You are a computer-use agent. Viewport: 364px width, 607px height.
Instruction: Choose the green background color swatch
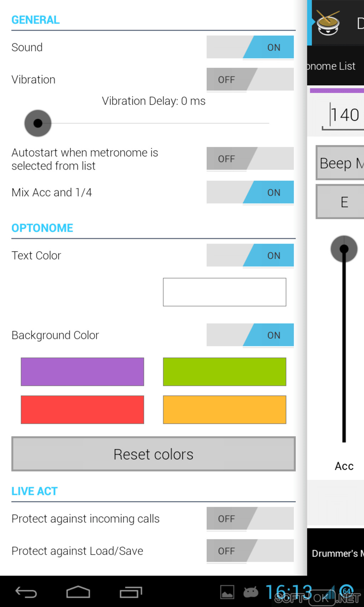224,372
